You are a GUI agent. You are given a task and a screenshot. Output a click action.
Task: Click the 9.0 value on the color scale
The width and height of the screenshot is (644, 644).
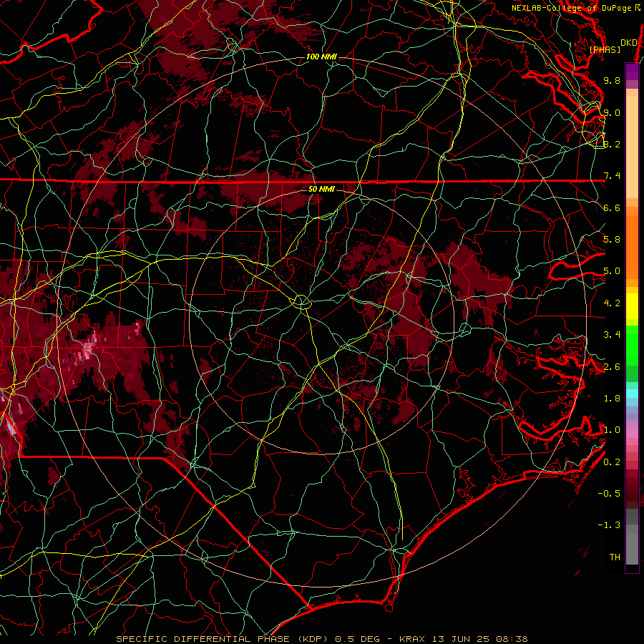(612, 112)
